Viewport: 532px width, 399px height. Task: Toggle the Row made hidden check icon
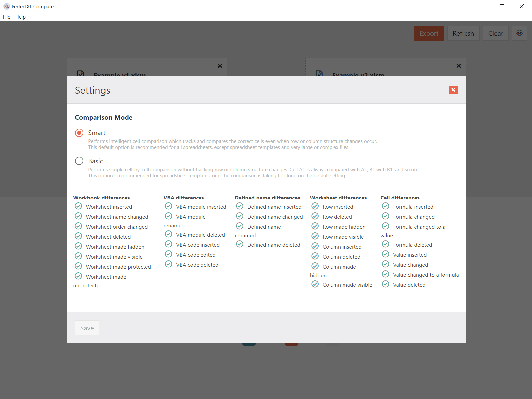315,226
